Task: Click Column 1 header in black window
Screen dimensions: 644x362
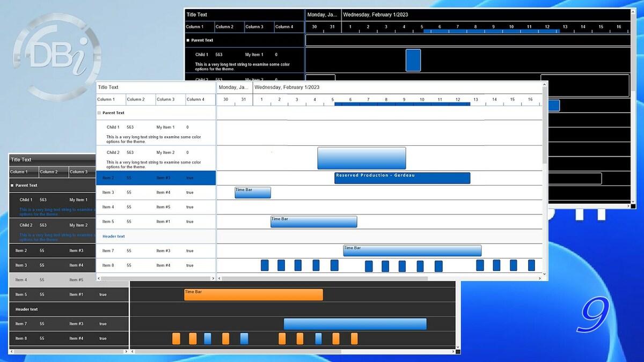Action: (x=200, y=27)
